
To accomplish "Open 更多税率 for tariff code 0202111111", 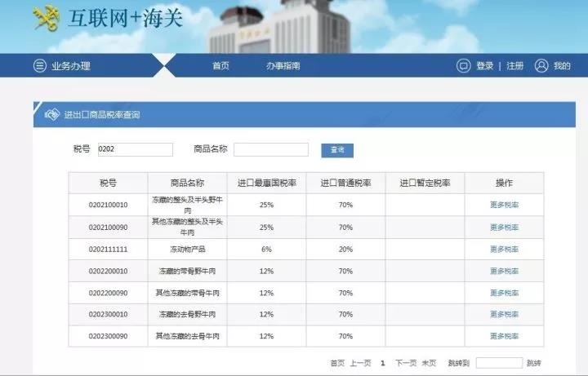I will (504, 249).
